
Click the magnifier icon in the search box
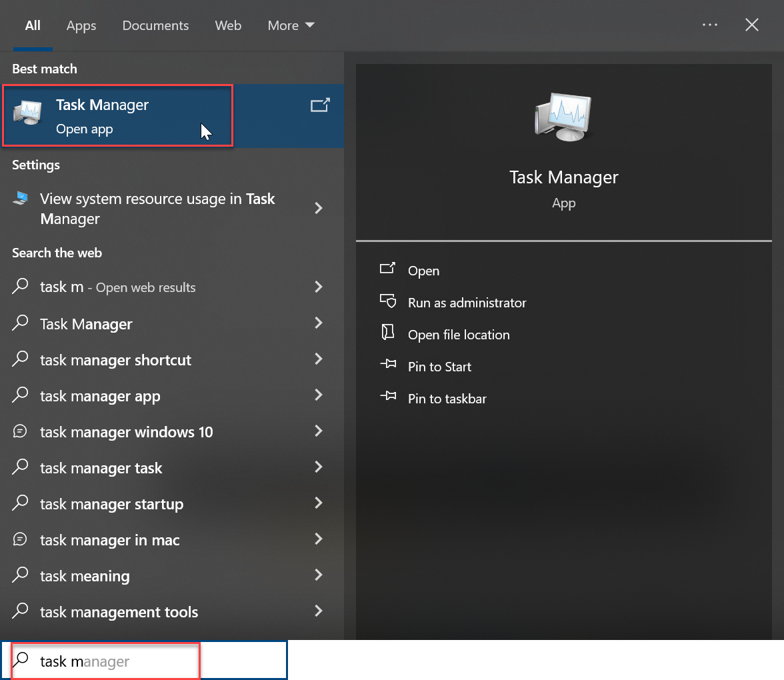[x=21, y=659]
